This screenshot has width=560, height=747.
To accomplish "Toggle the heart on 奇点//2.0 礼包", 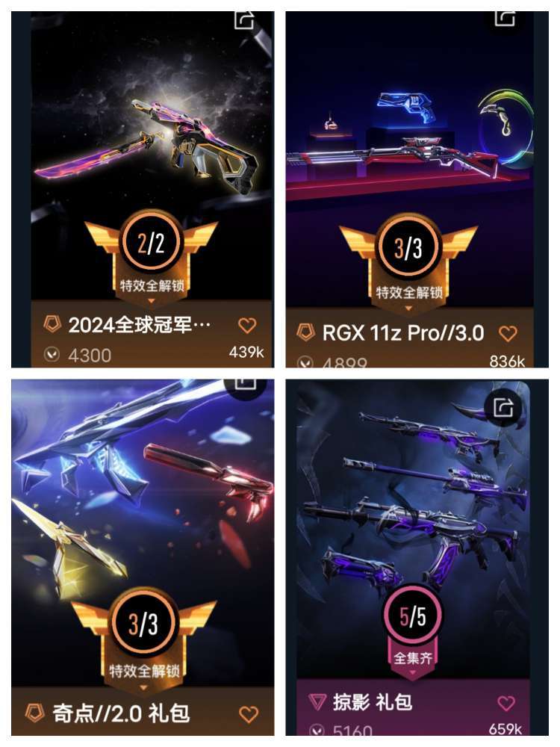I will click(x=248, y=714).
